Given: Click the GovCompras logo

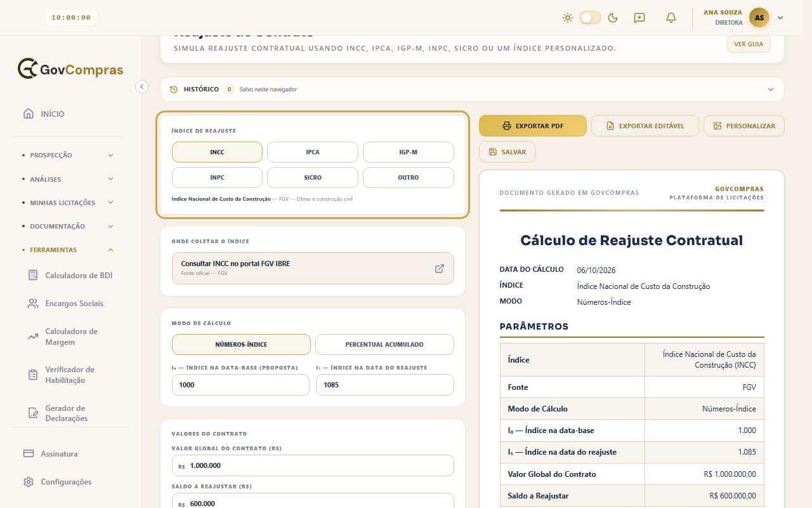Looking at the screenshot, I should pyautogui.click(x=70, y=69).
